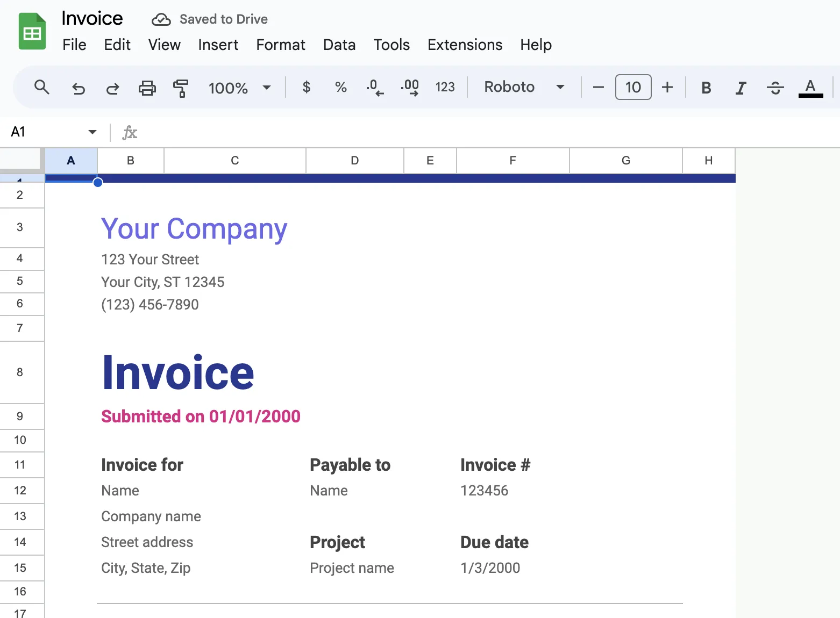Click the '123 Your Street' cell
The width and height of the screenshot is (840, 618).
tap(150, 260)
